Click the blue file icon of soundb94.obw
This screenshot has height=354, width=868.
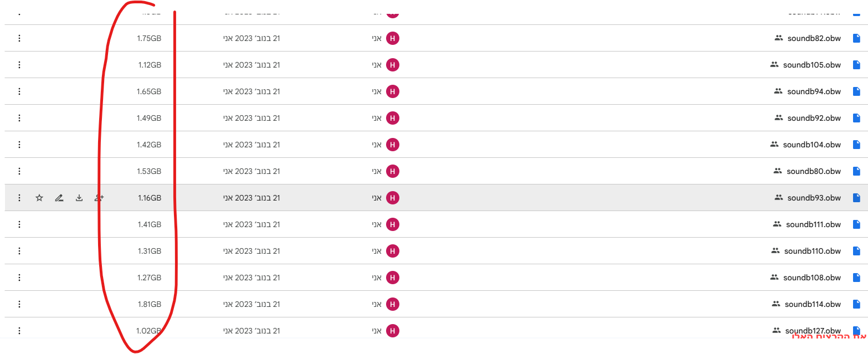tap(856, 91)
